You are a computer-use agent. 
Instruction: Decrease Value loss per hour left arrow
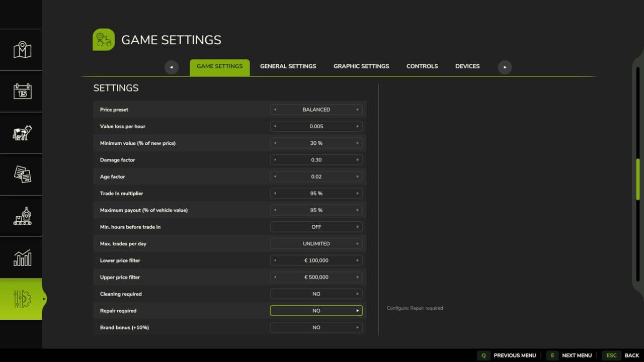tap(275, 126)
